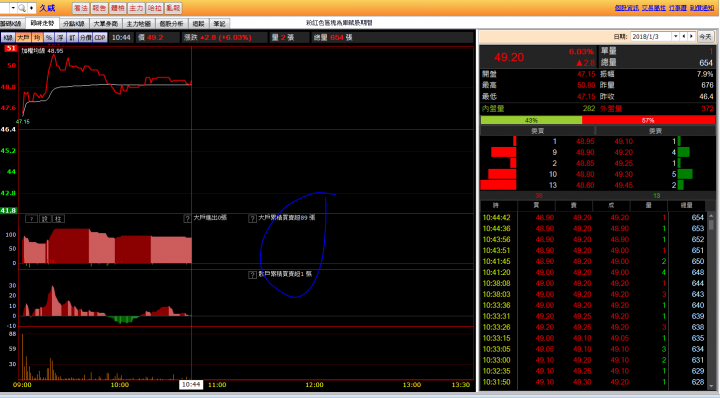Select the 10:31:50 trade row
The height and width of the screenshot is (398, 720).
click(x=593, y=382)
